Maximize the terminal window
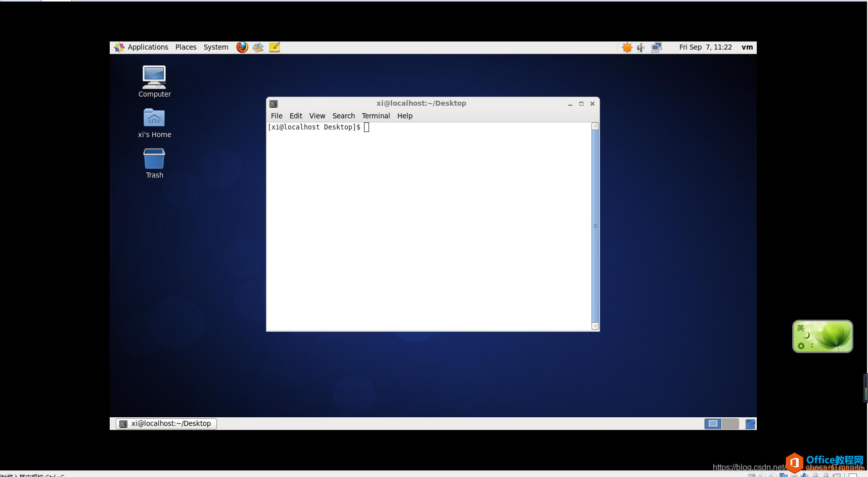The width and height of the screenshot is (868, 477). click(581, 104)
